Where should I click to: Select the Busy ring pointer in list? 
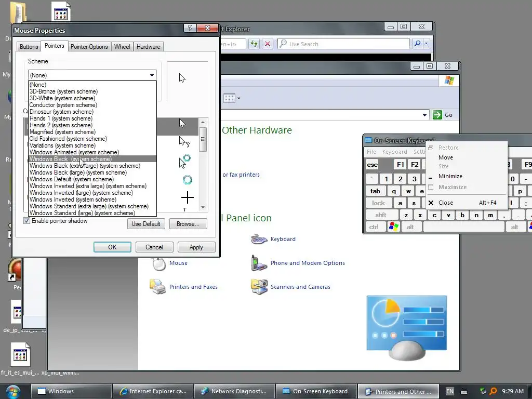(x=187, y=180)
